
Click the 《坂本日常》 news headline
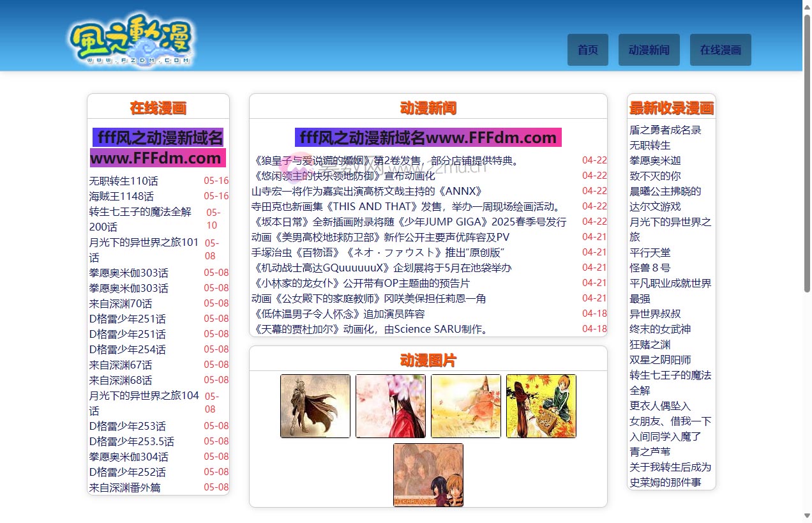tap(409, 222)
